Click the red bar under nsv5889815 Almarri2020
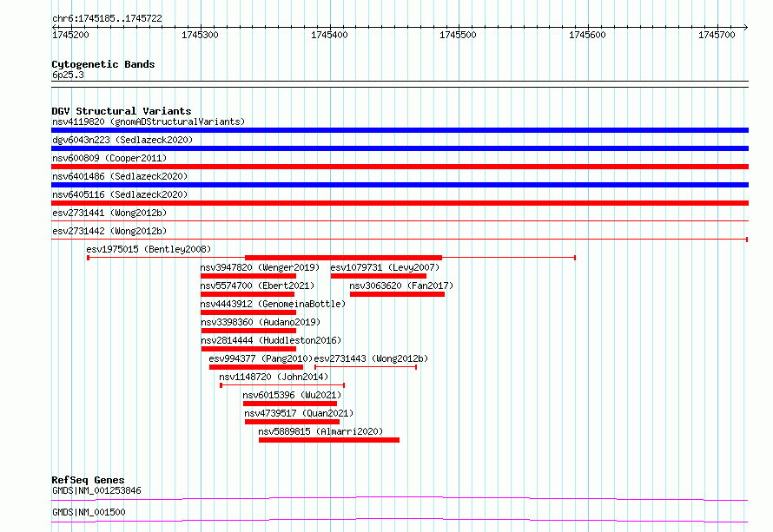The height and width of the screenshot is (532, 773). [x=329, y=440]
